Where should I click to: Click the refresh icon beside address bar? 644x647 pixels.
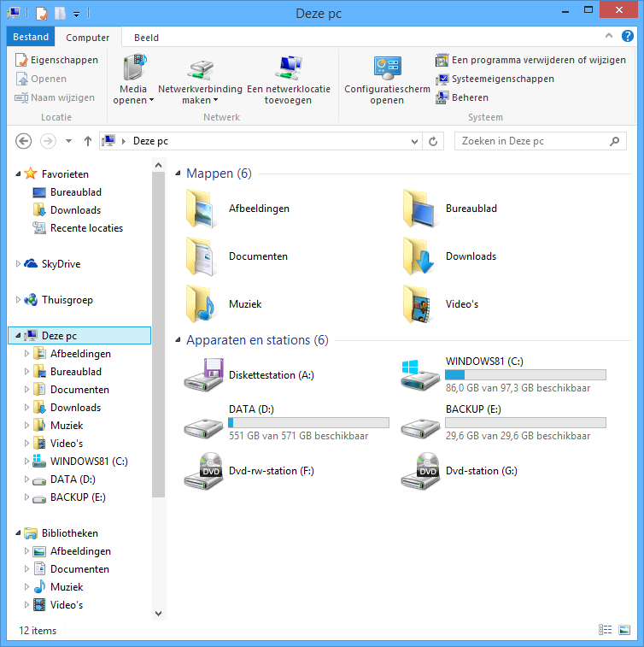pos(434,141)
